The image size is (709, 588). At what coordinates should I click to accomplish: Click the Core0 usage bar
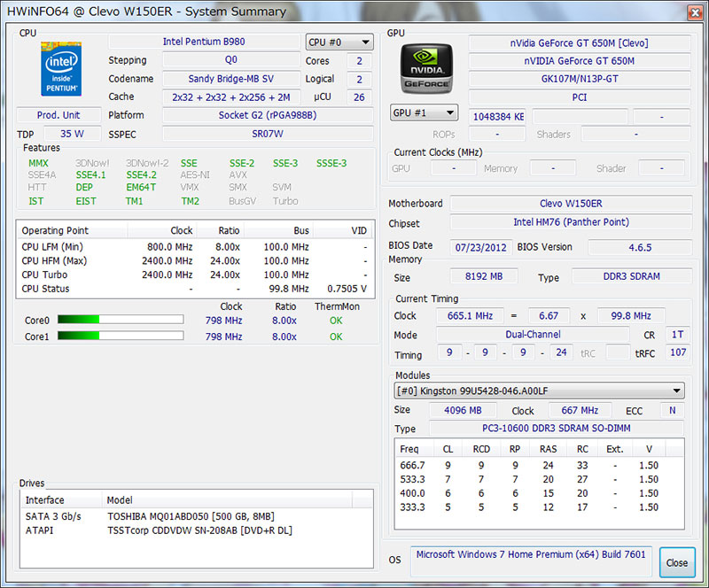point(121,320)
